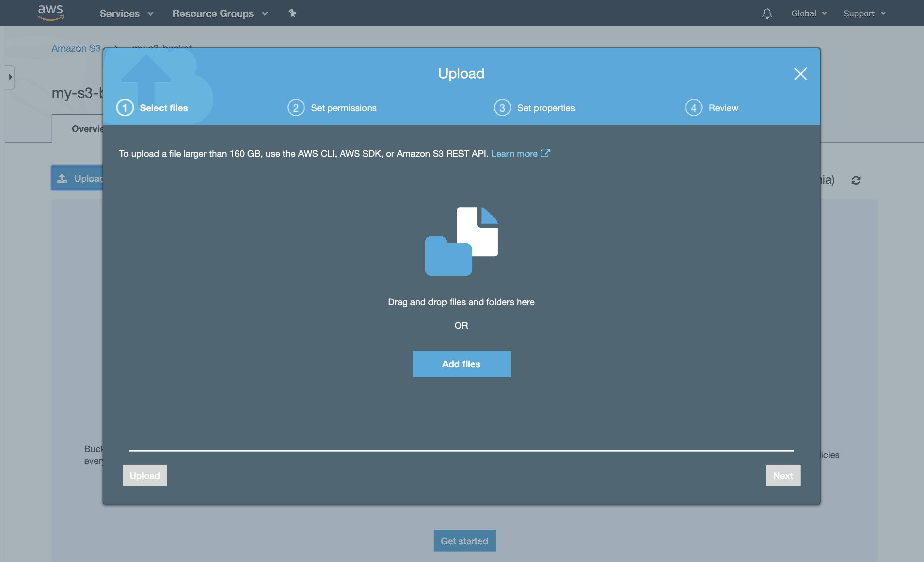Click the external link icon after Learn more
This screenshot has height=562, width=924.
545,153
